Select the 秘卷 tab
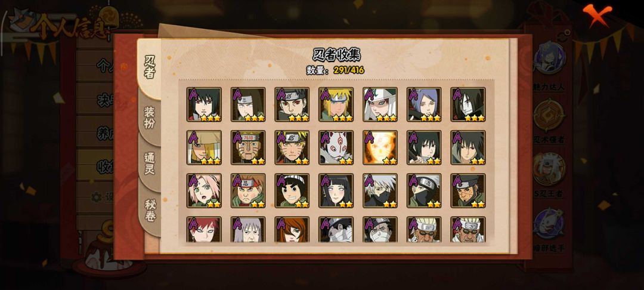 (x=150, y=210)
